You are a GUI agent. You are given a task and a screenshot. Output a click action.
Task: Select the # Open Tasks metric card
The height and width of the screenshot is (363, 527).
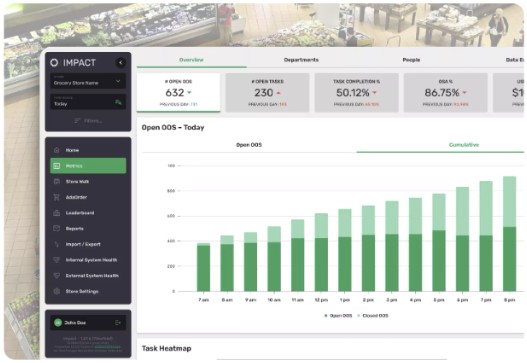[x=268, y=92]
